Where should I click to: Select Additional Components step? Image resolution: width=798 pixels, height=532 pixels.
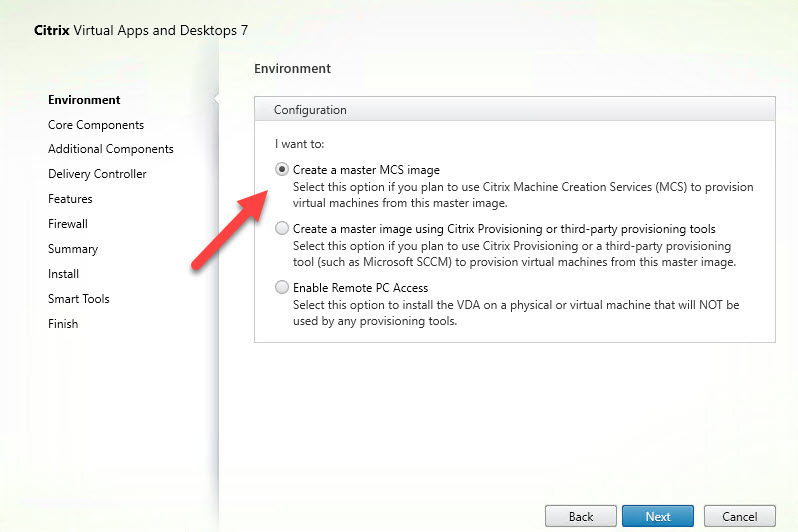[111, 149]
